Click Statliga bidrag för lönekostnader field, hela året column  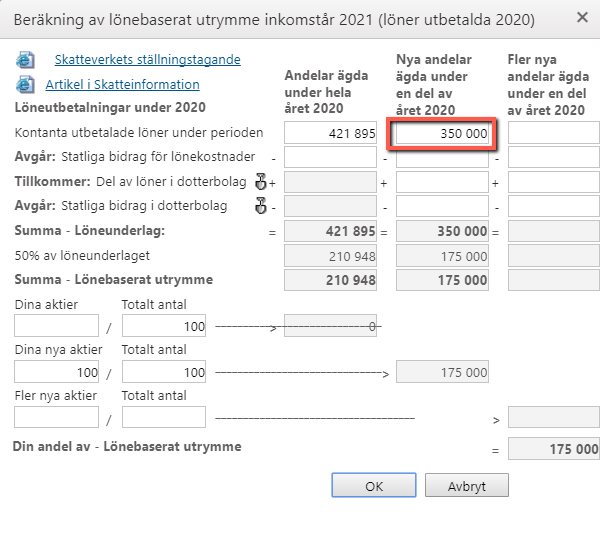[x=330, y=157]
